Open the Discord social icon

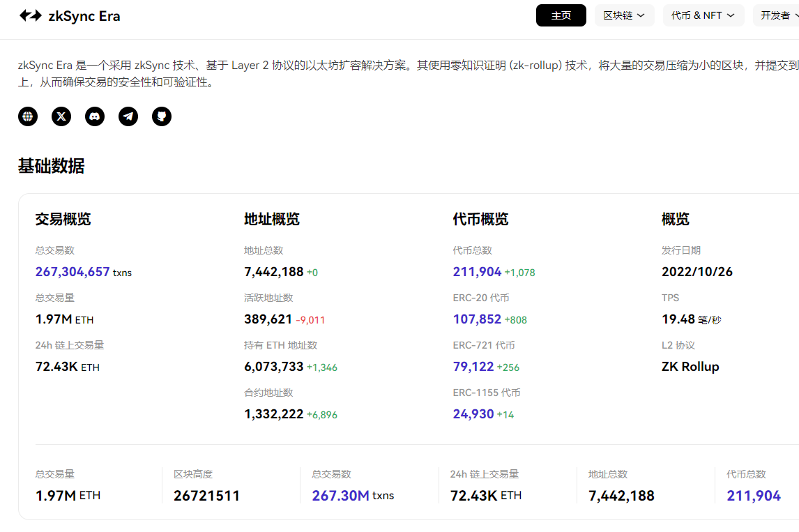pos(95,116)
